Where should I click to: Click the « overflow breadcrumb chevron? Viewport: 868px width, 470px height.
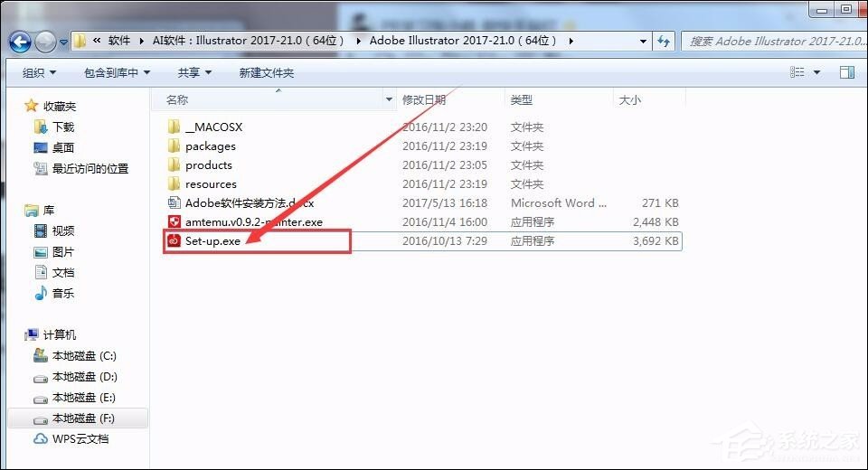(x=97, y=41)
